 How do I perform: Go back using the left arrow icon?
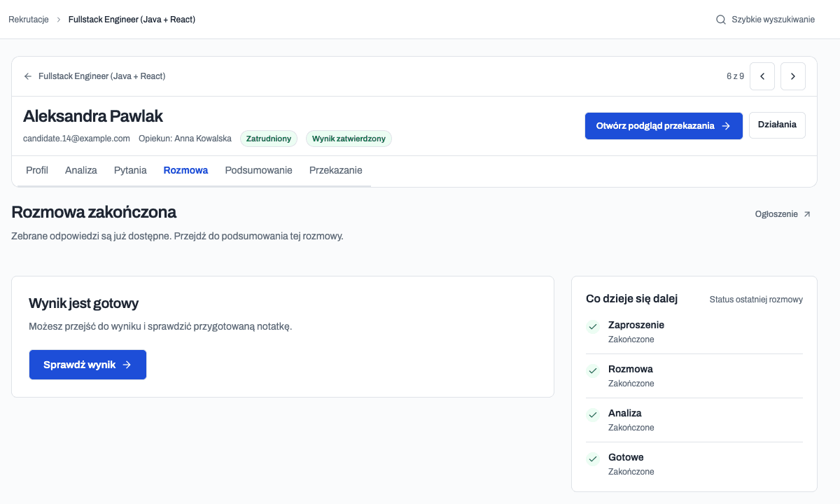(28, 76)
